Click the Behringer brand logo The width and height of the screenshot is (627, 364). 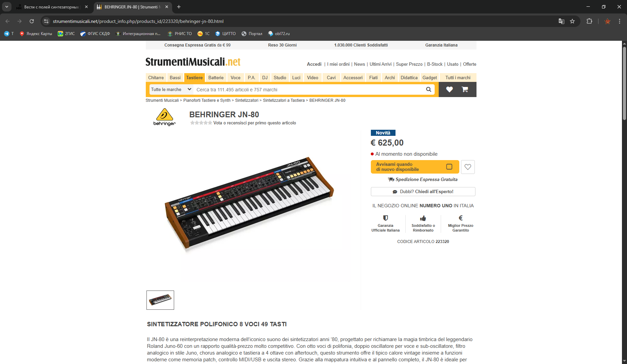click(x=164, y=117)
